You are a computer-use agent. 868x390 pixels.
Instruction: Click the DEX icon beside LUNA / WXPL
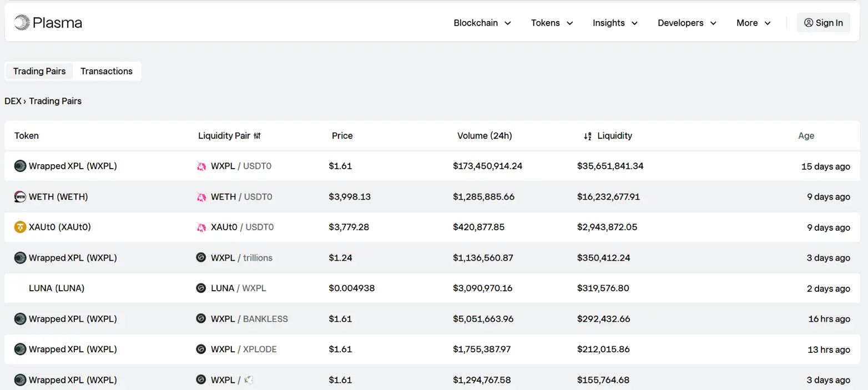(x=201, y=288)
